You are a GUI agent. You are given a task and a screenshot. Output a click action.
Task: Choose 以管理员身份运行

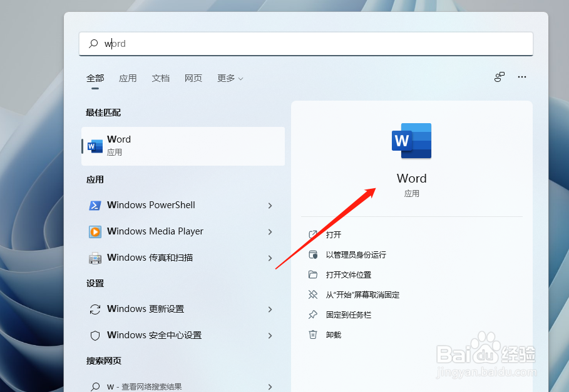pos(356,255)
